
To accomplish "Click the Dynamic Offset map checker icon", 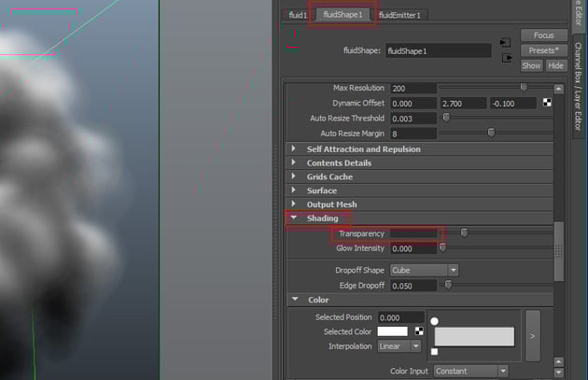I will tap(547, 103).
